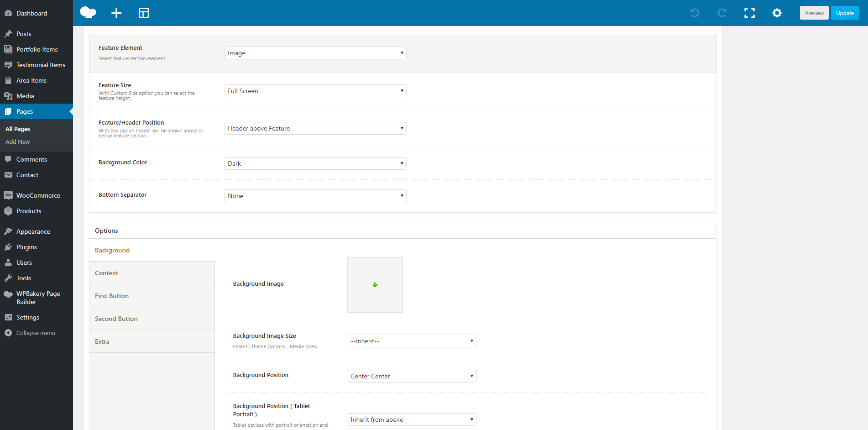Open the Feature Element dropdown
This screenshot has width=868, height=430.
tap(315, 53)
